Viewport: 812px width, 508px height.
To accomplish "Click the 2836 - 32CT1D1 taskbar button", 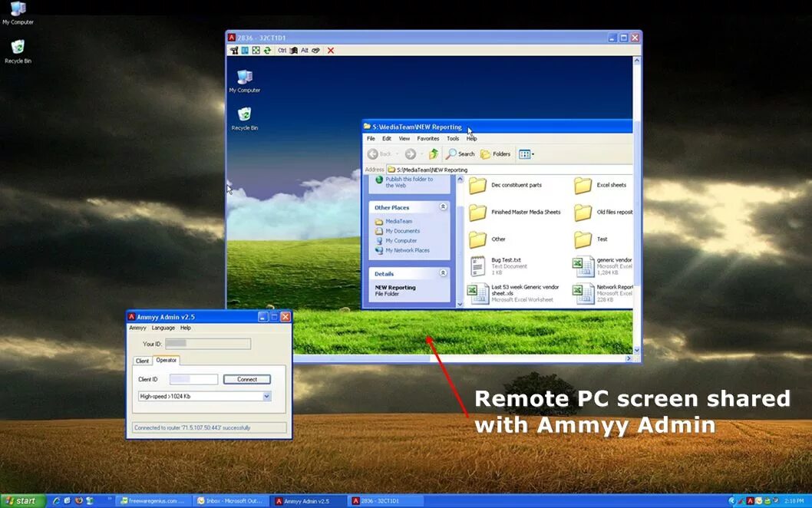I will (386, 501).
